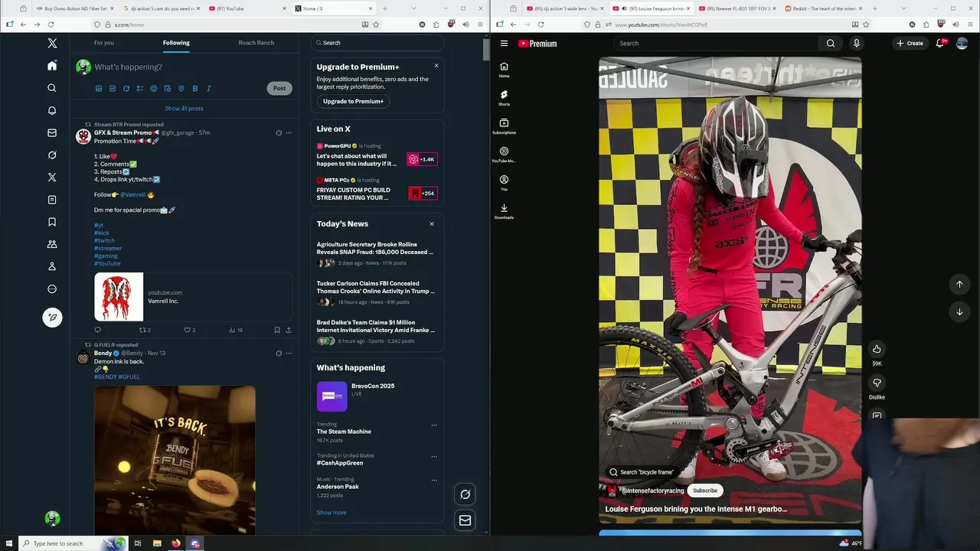Close Today's News panel

432,224
